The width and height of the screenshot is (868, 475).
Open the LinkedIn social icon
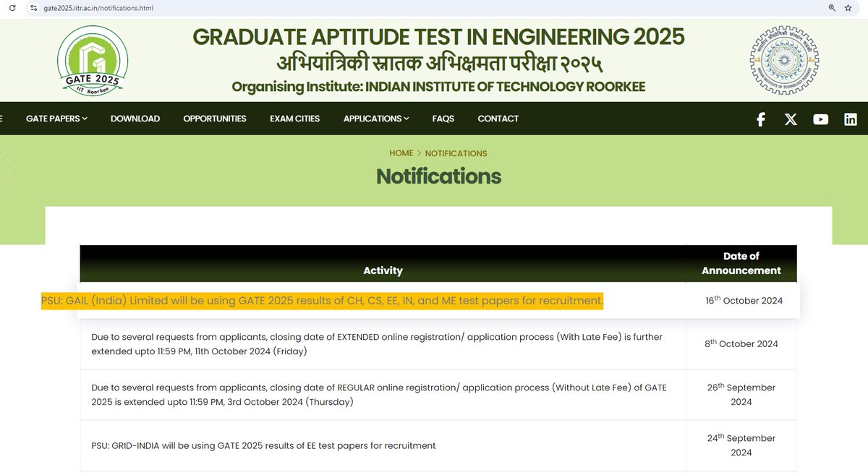[x=851, y=119]
